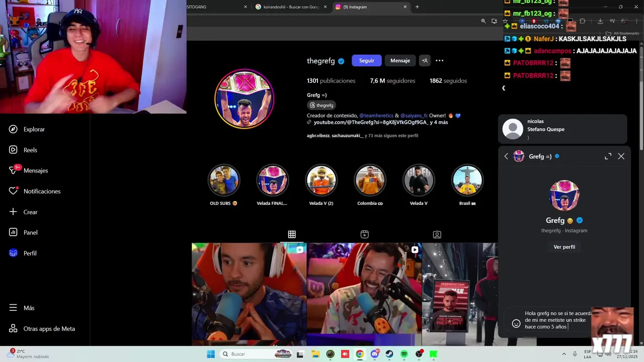Screen dimensions: 644x362
Task: Open Otras apps de Meta
Action: coord(42,328)
